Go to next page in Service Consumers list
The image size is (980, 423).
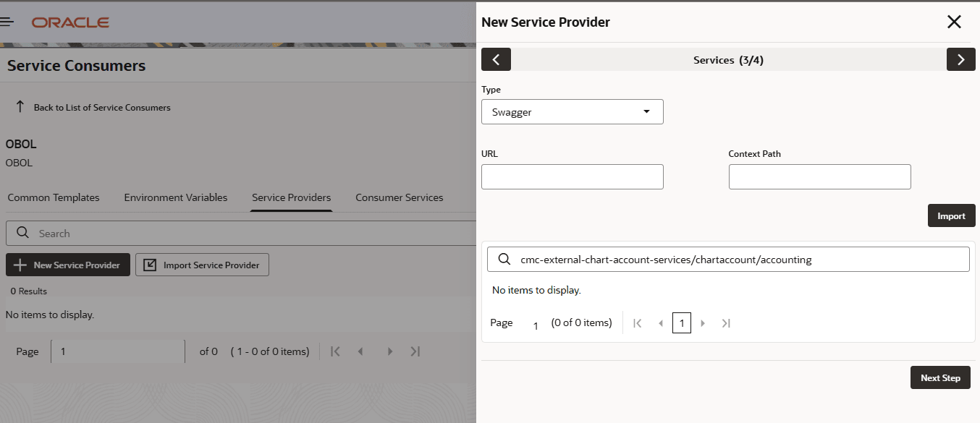[x=390, y=351]
